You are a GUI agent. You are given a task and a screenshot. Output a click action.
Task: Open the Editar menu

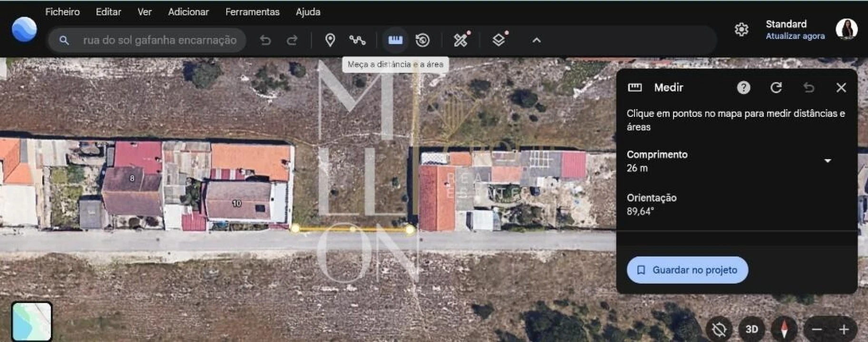tap(108, 12)
